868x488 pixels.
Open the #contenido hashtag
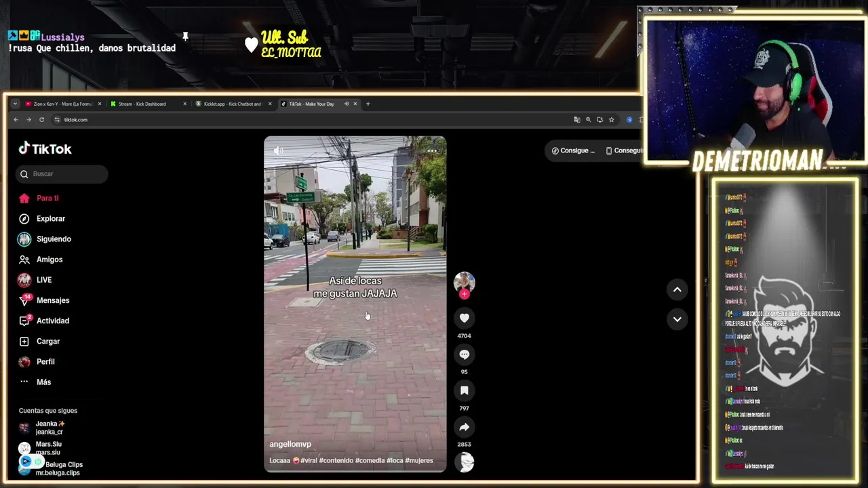click(x=337, y=460)
